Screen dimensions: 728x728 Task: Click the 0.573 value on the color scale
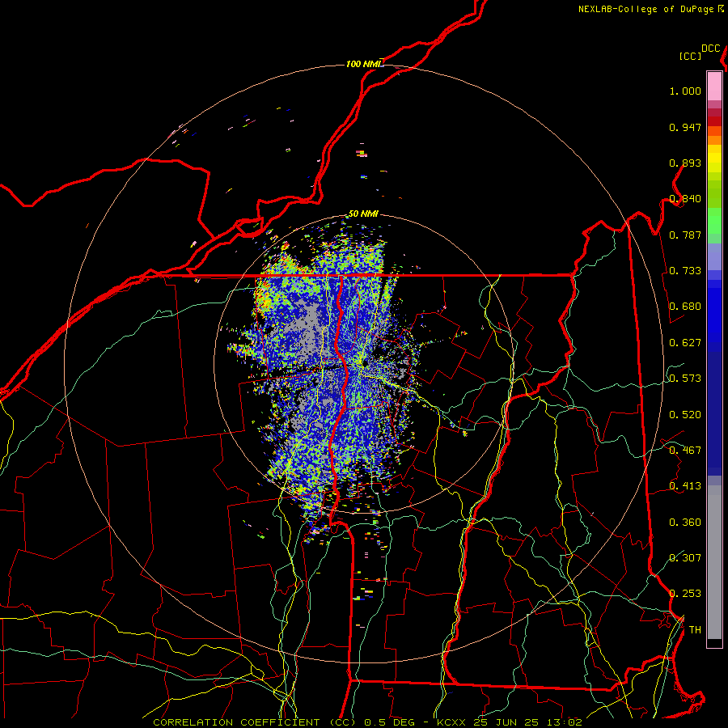(x=685, y=379)
